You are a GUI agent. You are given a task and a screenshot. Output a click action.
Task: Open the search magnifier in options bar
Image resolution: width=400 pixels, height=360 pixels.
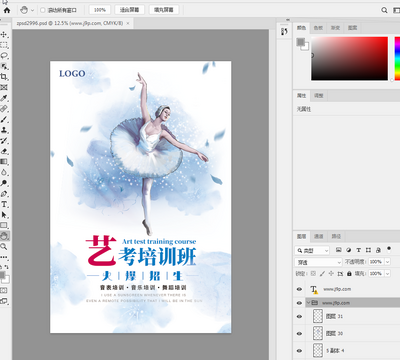(384, 10)
